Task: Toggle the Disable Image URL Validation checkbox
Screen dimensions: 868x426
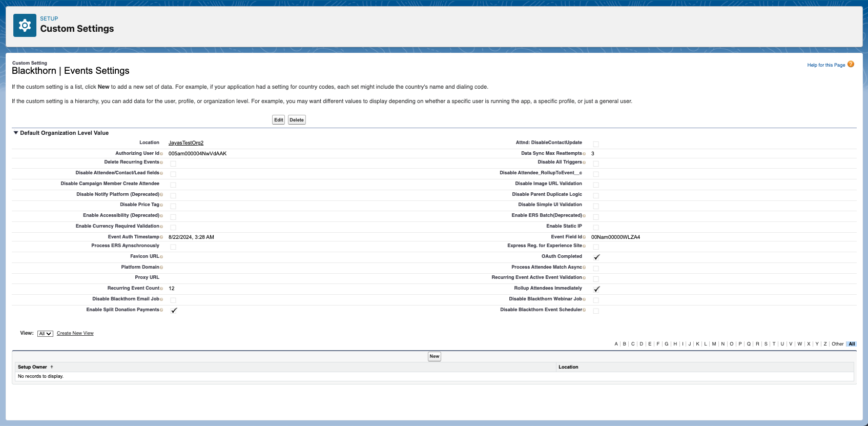Action: (x=596, y=185)
